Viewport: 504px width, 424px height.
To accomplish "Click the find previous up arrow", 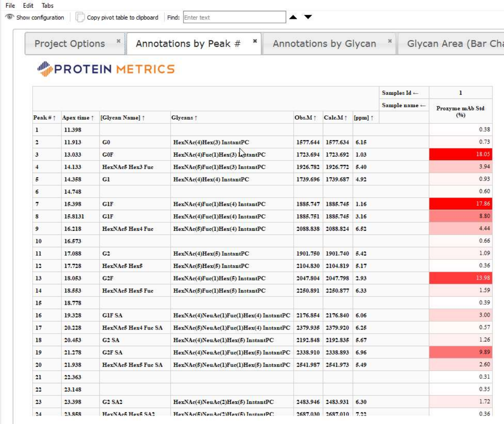I will coord(293,17).
